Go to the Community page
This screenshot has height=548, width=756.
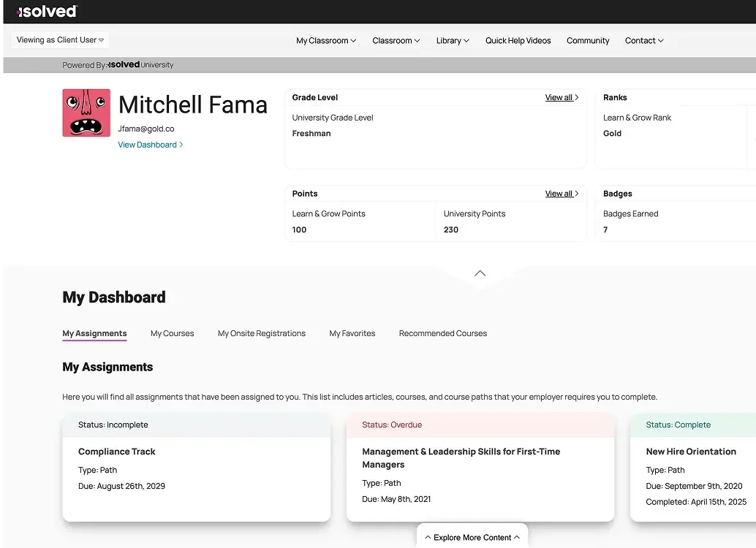588,40
